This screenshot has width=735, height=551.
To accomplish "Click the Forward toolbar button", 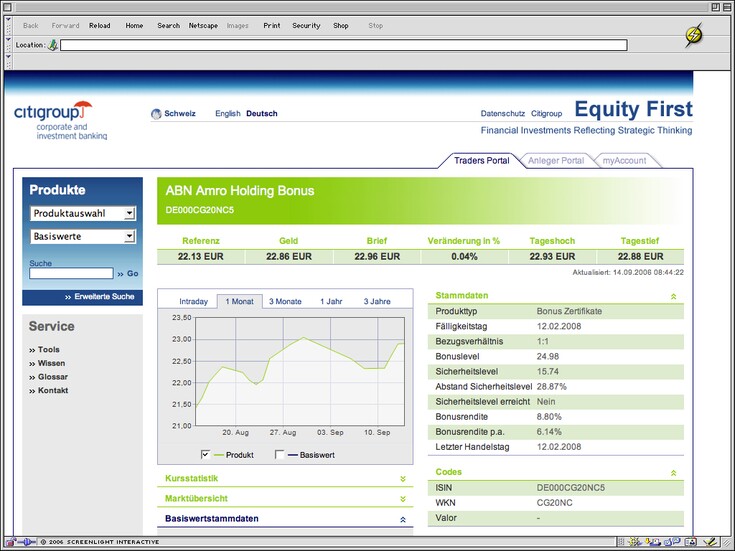I will (x=65, y=26).
